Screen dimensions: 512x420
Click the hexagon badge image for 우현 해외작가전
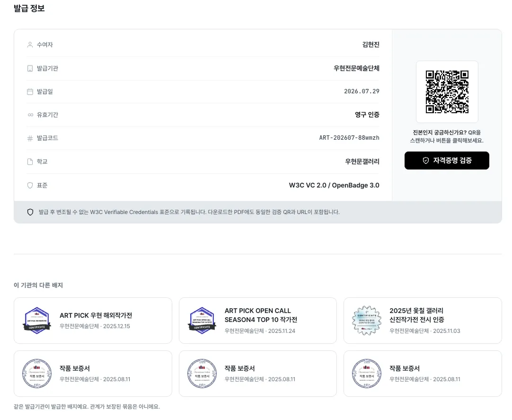tap(37, 321)
